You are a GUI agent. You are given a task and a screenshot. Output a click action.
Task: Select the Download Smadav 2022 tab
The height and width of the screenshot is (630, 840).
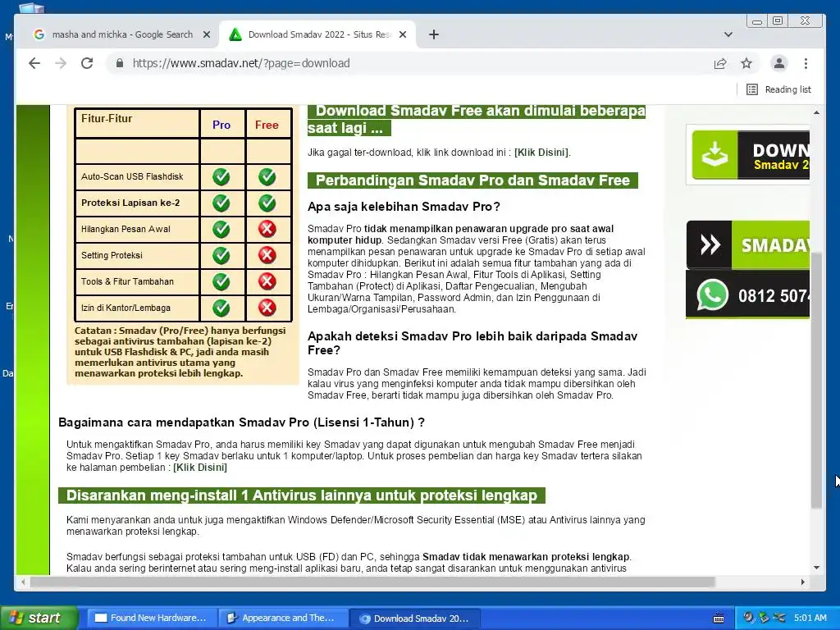(x=317, y=34)
